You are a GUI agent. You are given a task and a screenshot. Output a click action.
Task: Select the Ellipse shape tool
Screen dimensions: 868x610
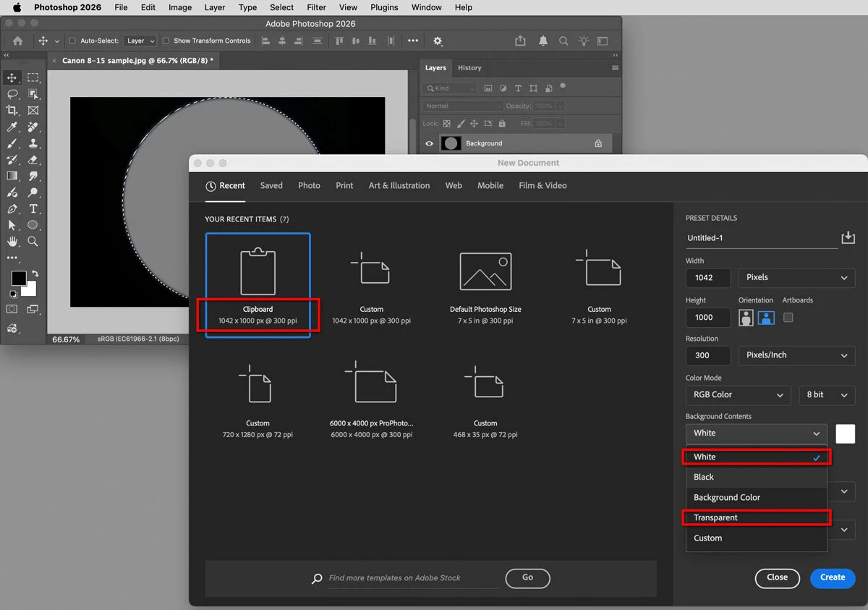click(x=33, y=225)
